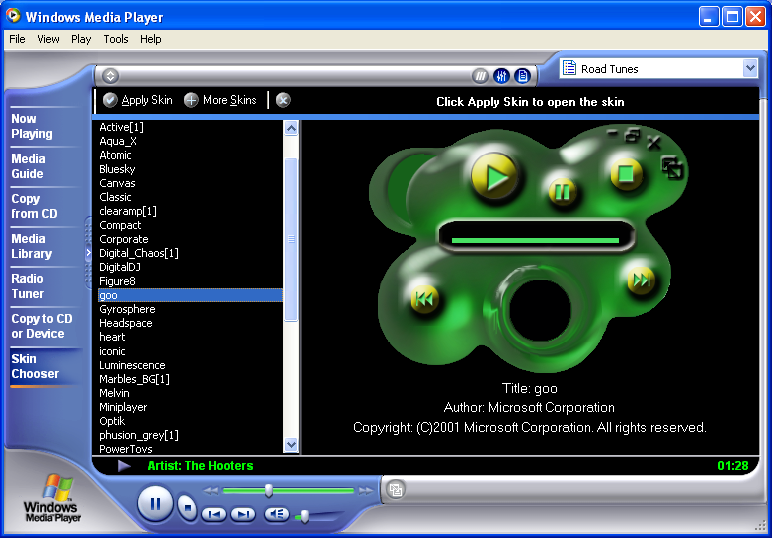Click the Apply Skin button
This screenshot has width=772, height=538.
(138, 100)
